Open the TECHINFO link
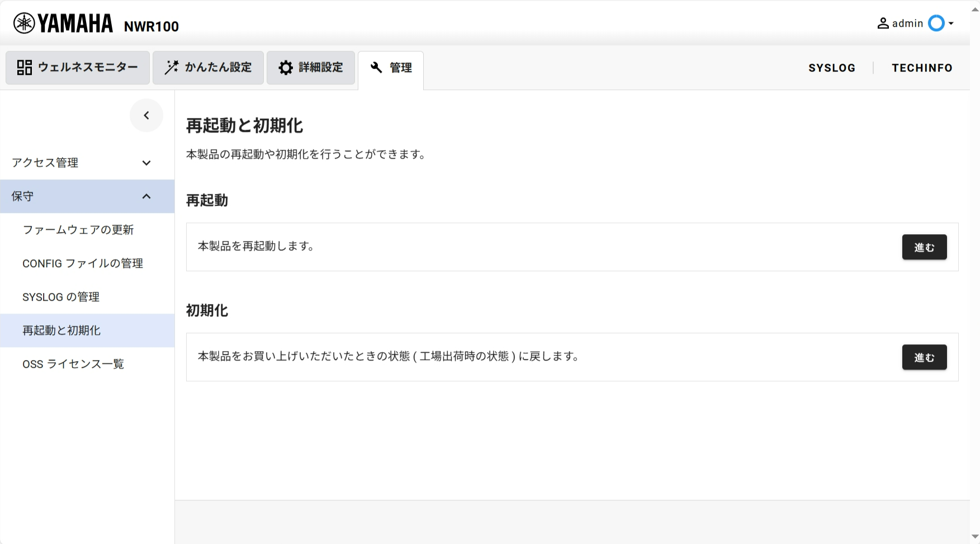This screenshot has height=544, width=980. pos(922,68)
